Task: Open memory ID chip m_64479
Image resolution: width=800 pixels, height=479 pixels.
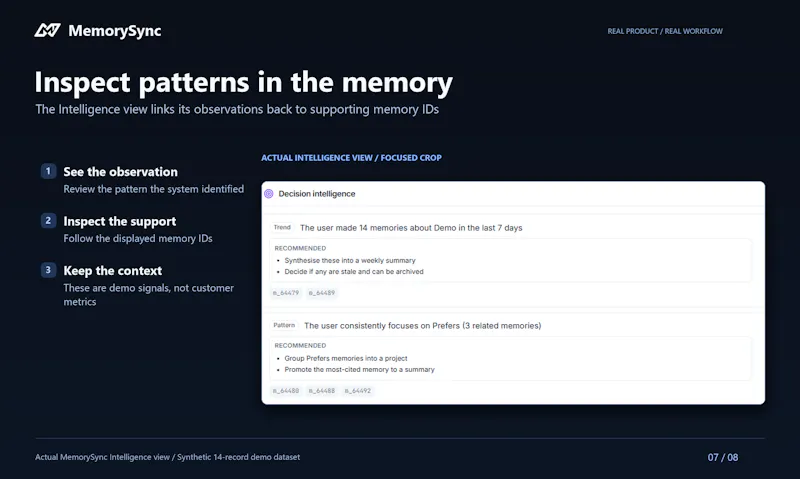Action: (286, 293)
